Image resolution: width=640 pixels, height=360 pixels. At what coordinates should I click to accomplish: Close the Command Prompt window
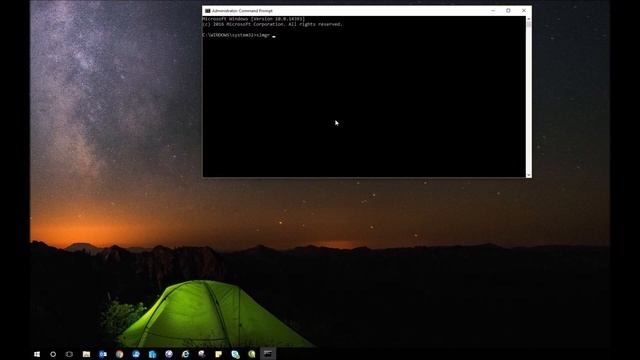pyautogui.click(x=524, y=11)
